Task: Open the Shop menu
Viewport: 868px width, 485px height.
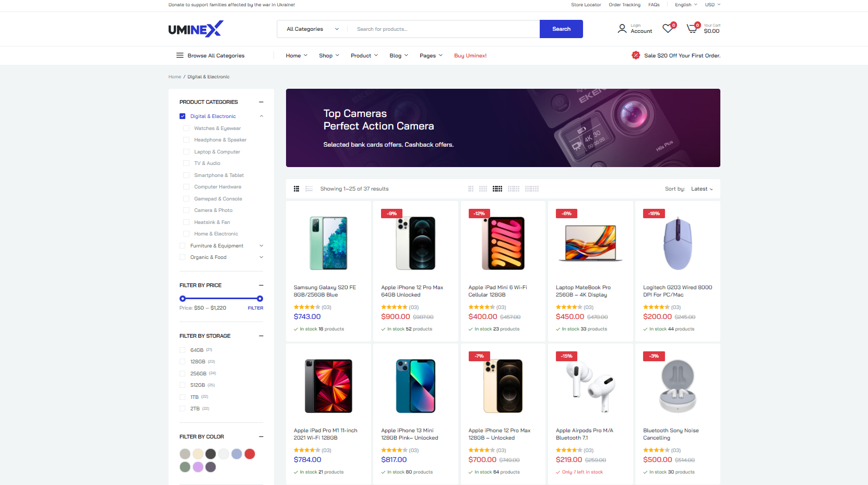Action: point(329,55)
